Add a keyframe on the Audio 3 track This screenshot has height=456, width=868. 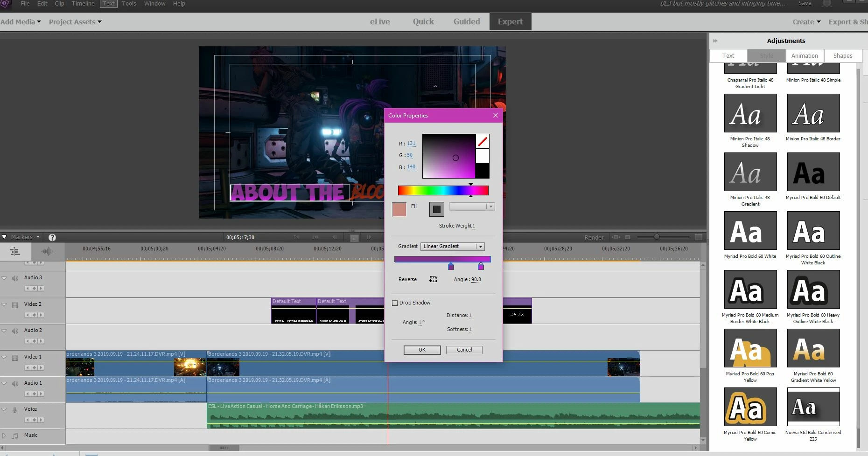tap(34, 289)
